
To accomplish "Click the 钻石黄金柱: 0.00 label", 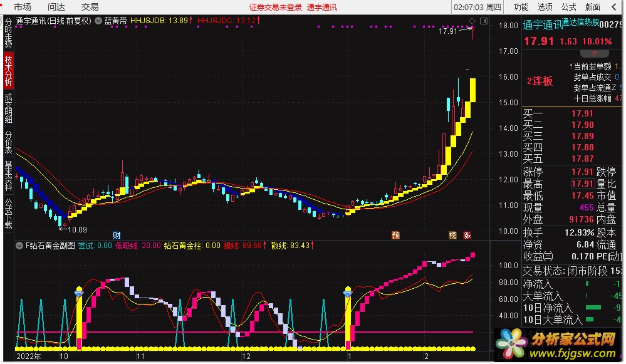I will pyautogui.click(x=192, y=246).
